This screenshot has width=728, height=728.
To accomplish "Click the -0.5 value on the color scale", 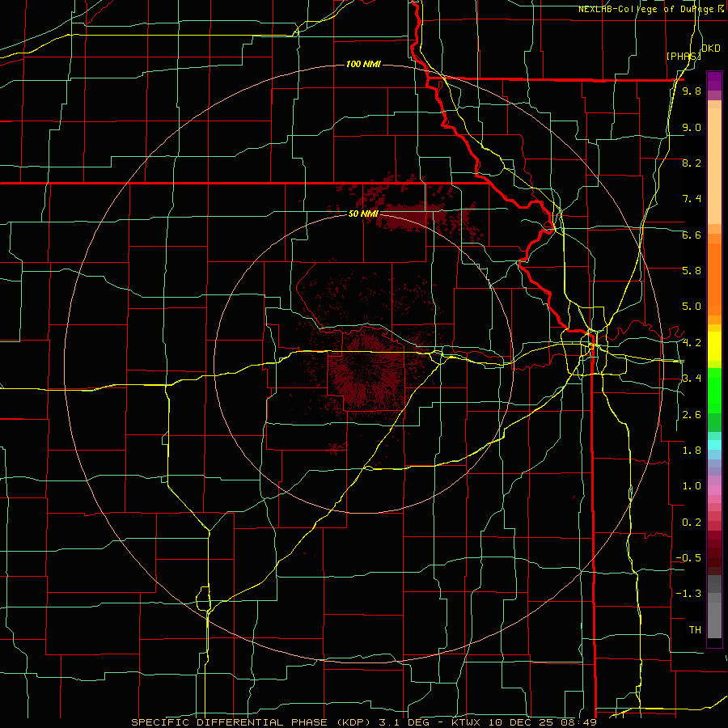I will [x=688, y=558].
